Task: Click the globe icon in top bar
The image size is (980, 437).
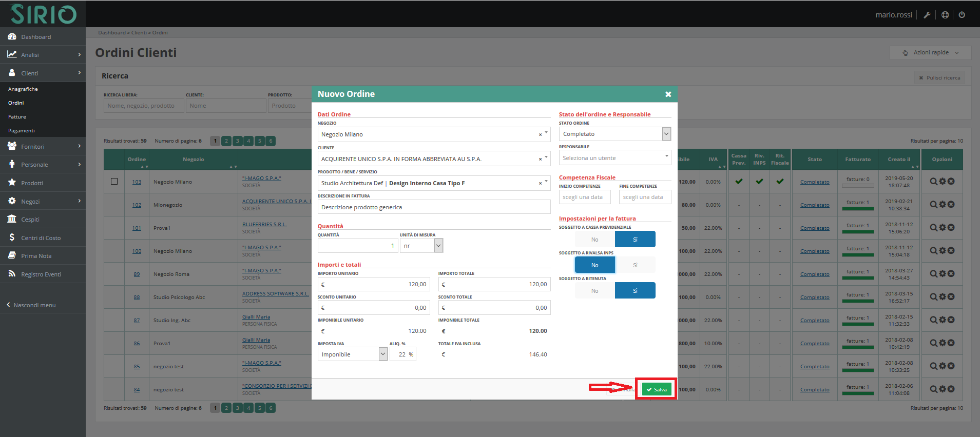Action: point(945,15)
